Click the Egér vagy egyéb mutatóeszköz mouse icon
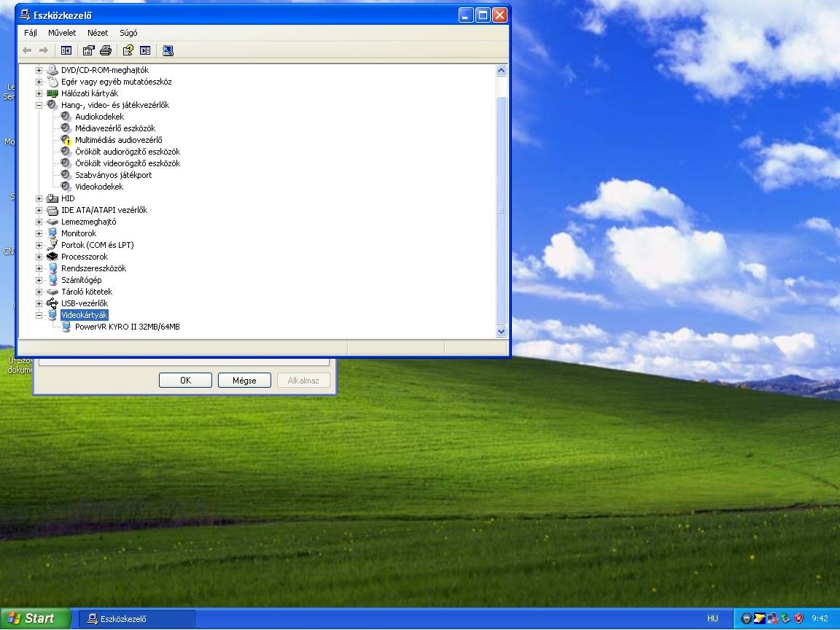The image size is (840, 630). (52, 82)
